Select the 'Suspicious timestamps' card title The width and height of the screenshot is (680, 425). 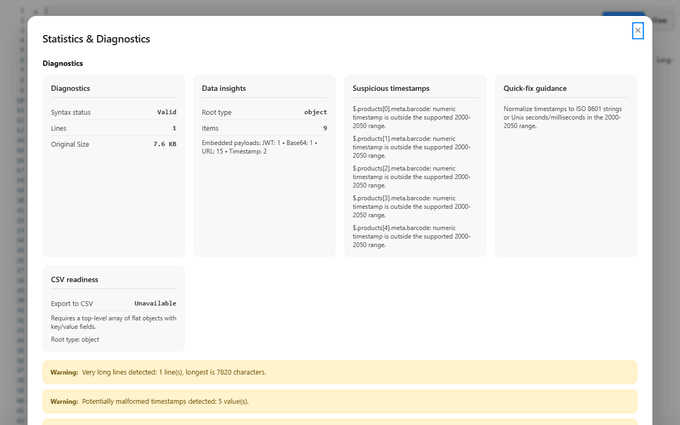391,88
